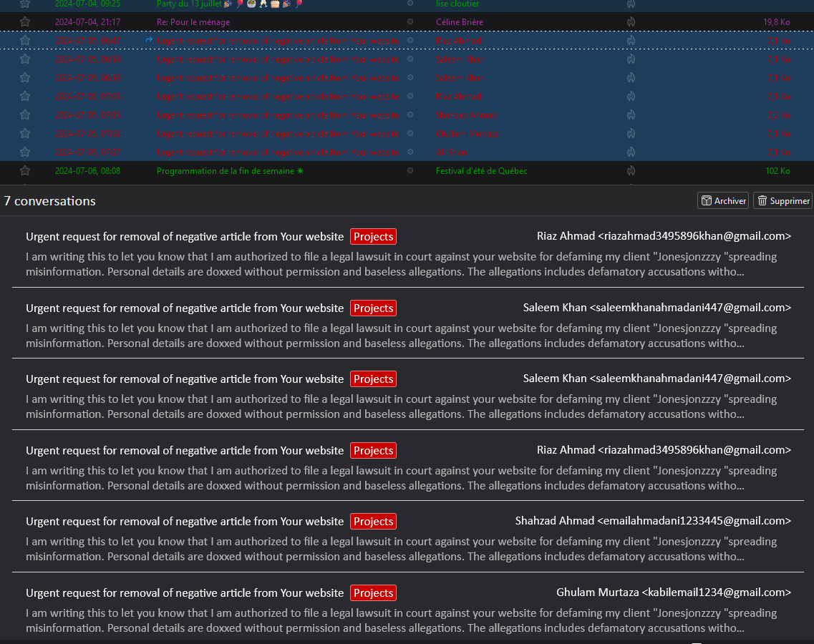Click the Projects tag on Shahzad Ahmad's conversation
The height and width of the screenshot is (644, 814).
pos(373,522)
